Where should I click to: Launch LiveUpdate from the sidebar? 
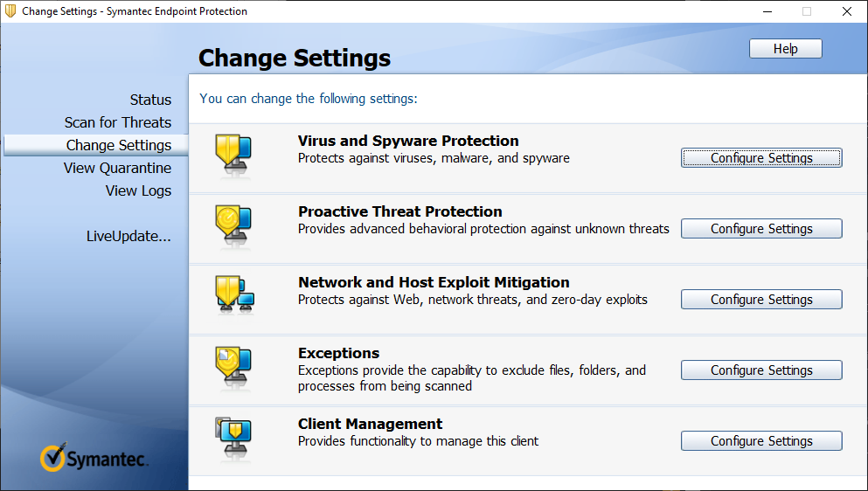128,236
